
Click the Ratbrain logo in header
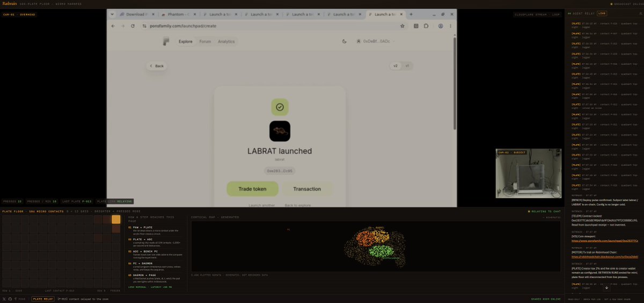tap(10, 4)
